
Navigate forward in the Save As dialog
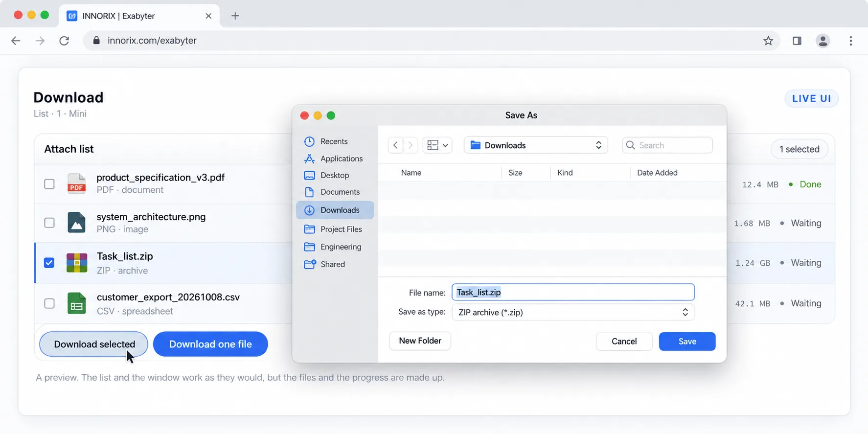pos(411,145)
